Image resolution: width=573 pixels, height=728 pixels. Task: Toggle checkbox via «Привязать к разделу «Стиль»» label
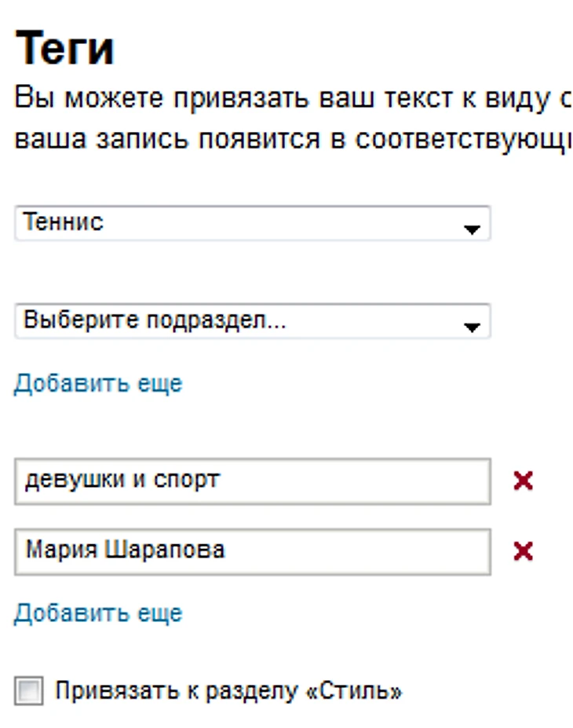(228, 691)
